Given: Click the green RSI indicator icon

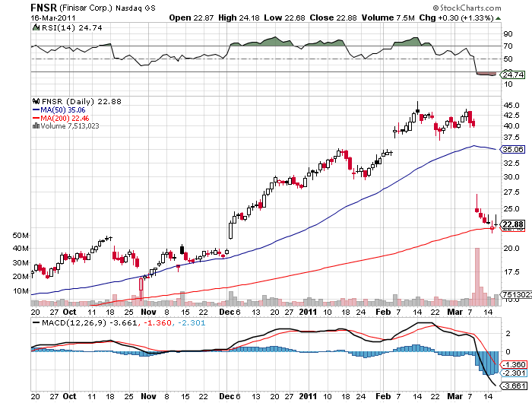Looking at the screenshot, I should tap(36, 27).
